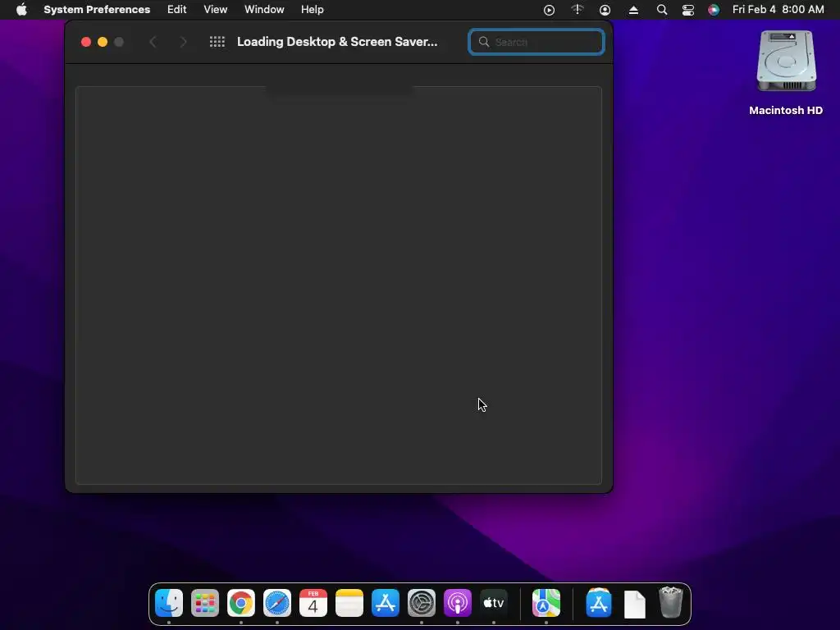
Task: Click the blank document in the Dock
Action: point(635,605)
